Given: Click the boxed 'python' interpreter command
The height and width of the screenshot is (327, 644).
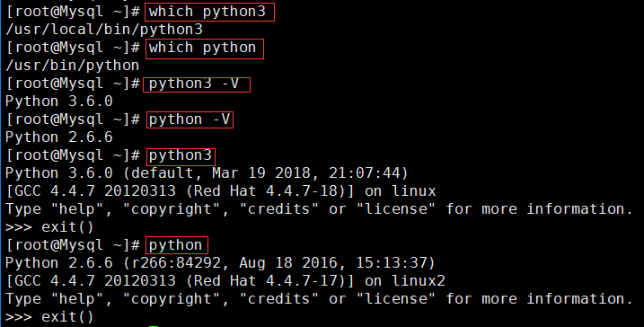Looking at the screenshot, I should coord(177,245).
